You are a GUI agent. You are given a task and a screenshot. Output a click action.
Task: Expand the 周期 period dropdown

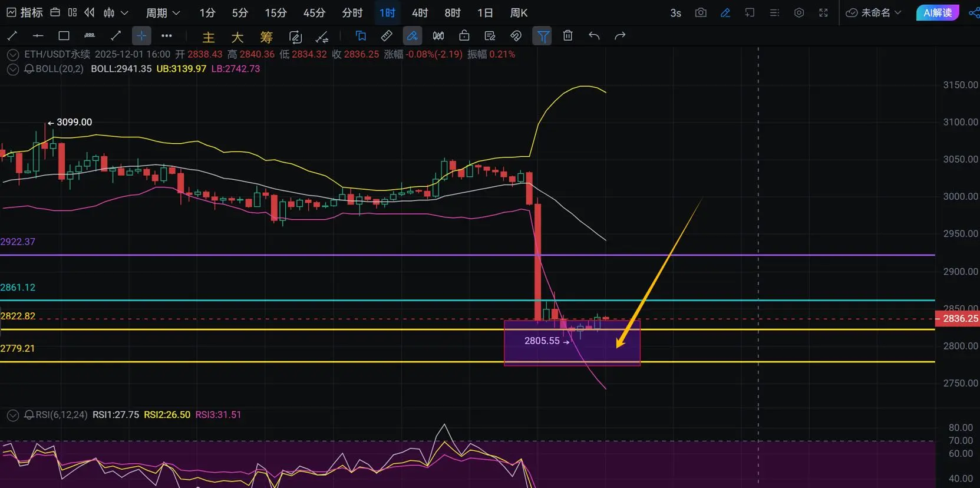163,12
